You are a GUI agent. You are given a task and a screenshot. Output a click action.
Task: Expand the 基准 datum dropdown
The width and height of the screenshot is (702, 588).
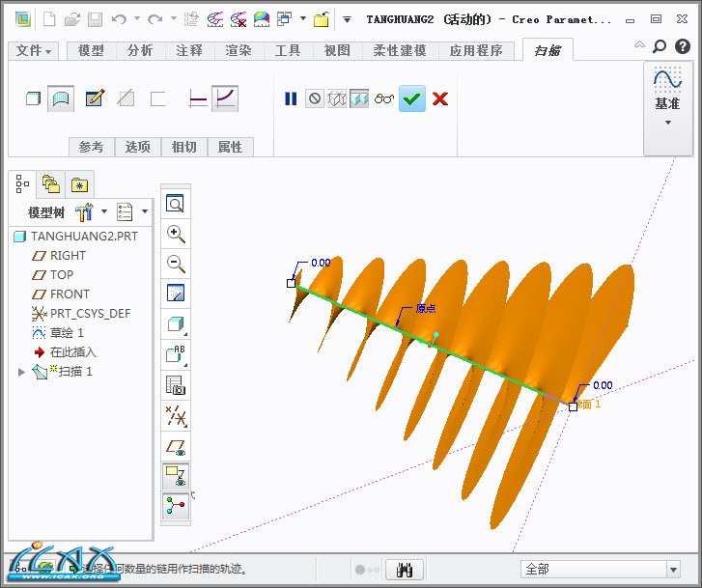click(667, 122)
